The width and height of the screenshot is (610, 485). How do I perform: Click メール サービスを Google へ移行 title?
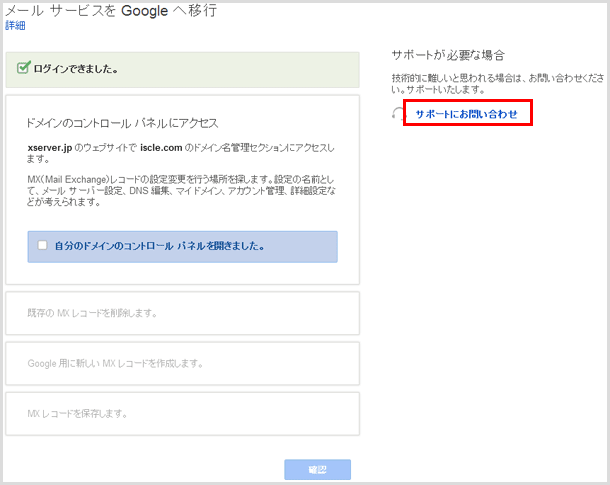111,11
